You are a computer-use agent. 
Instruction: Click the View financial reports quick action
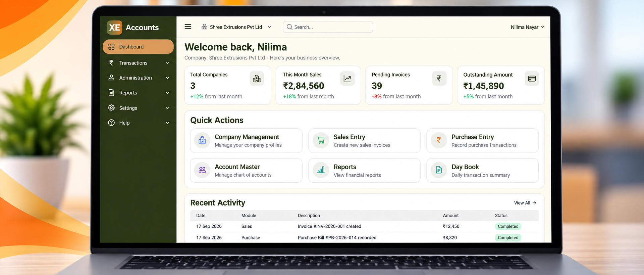tap(364, 171)
